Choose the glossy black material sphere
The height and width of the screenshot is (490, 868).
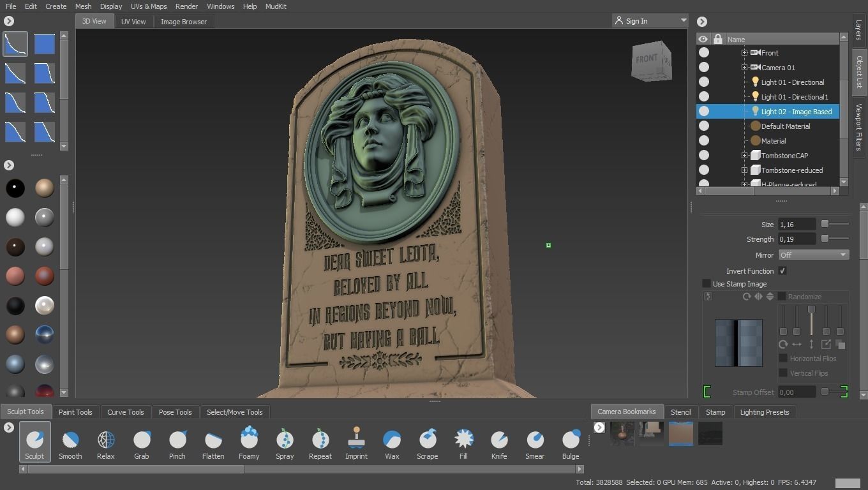point(15,188)
